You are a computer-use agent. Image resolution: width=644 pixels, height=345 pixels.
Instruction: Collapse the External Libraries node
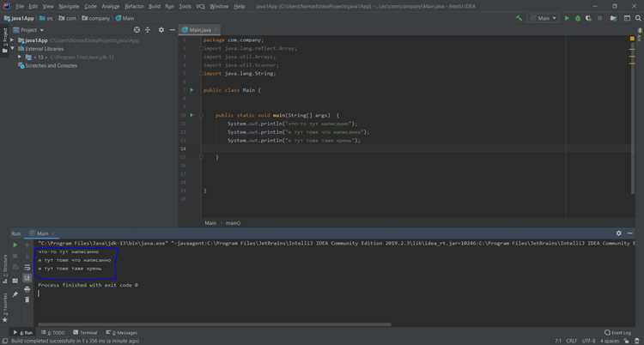[12, 48]
